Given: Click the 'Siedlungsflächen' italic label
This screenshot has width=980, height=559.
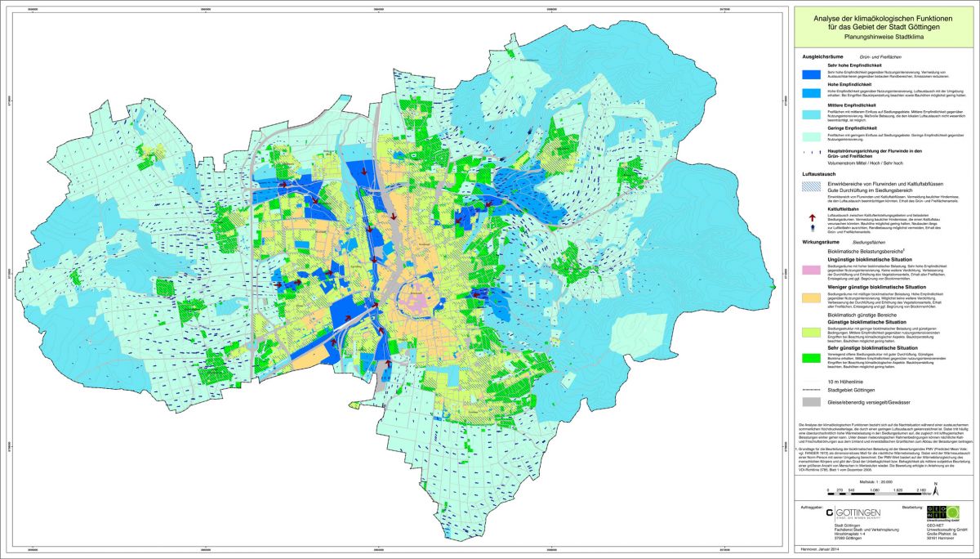Looking at the screenshot, I should coord(870,243).
